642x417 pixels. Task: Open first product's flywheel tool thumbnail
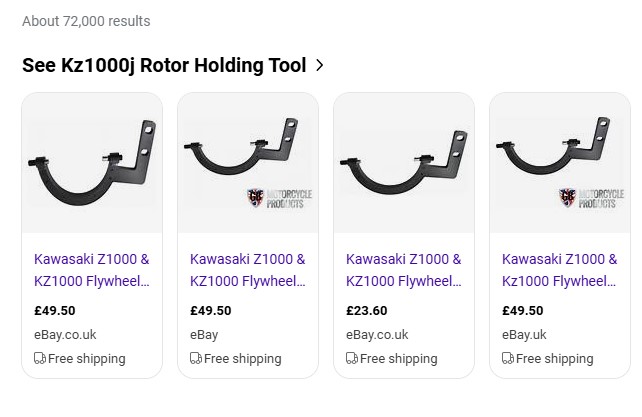tap(92, 162)
